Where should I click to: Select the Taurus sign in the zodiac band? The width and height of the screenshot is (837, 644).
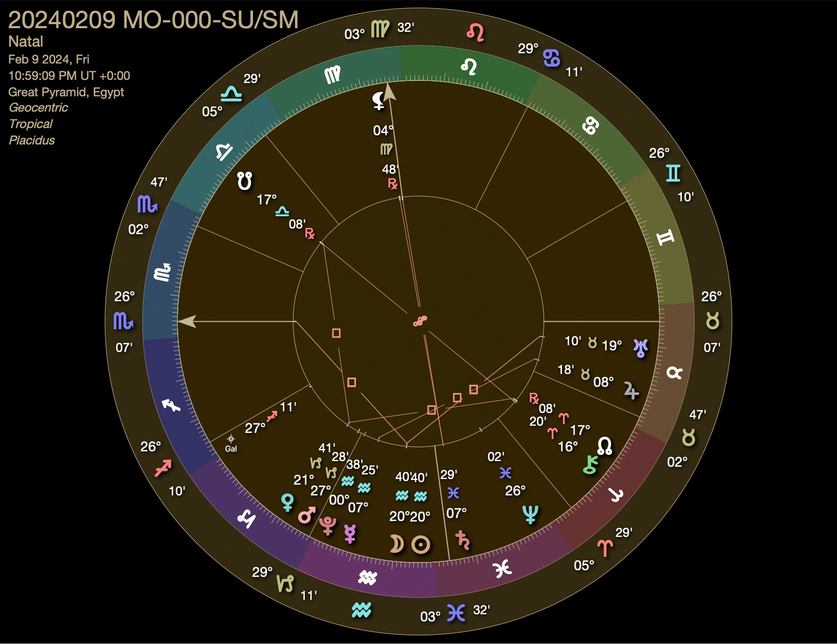(675, 373)
